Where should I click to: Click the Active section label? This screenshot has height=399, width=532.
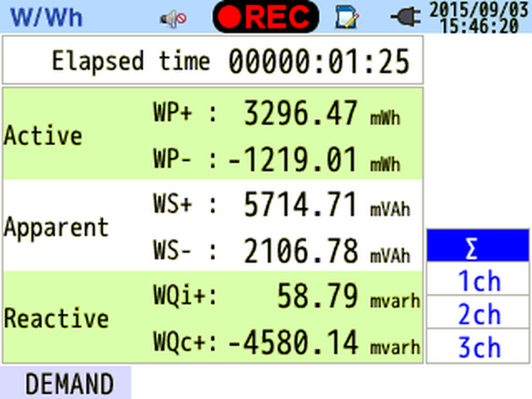click(x=42, y=135)
